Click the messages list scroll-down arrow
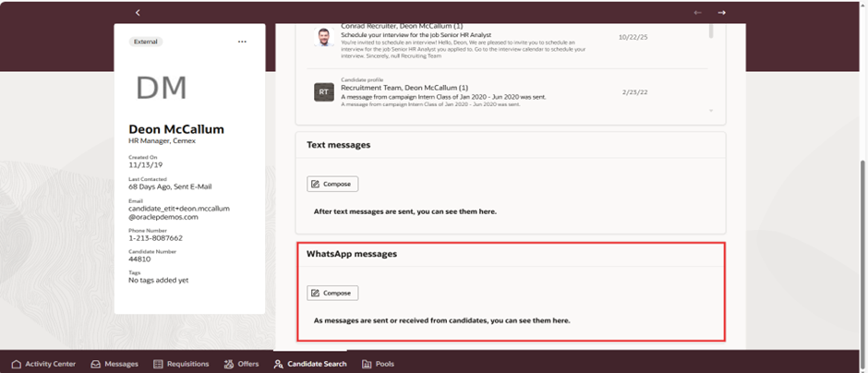The image size is (868, 373). click(711, 111)
